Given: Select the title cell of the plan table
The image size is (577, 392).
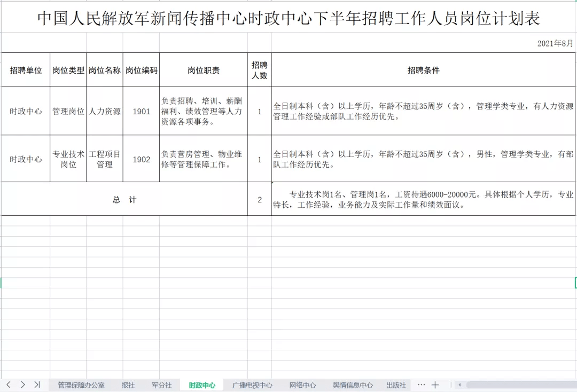Looking at the screenshot, I should tap(288, 18).
